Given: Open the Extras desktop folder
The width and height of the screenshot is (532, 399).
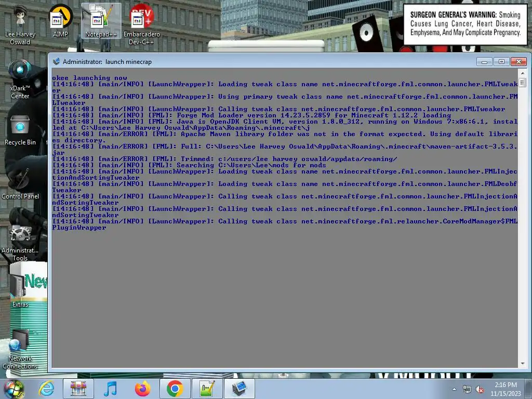Looking at the screenshot, I should [20, 289].
